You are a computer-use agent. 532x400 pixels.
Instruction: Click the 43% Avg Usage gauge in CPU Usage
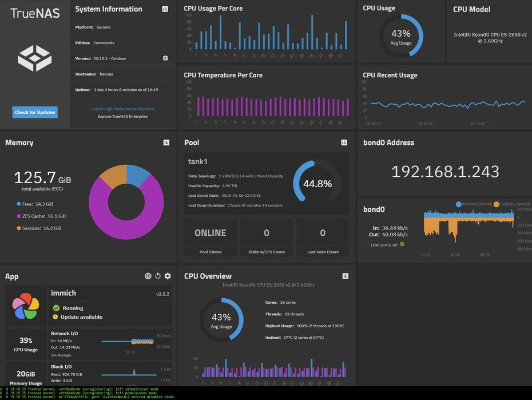click(401, 36)
